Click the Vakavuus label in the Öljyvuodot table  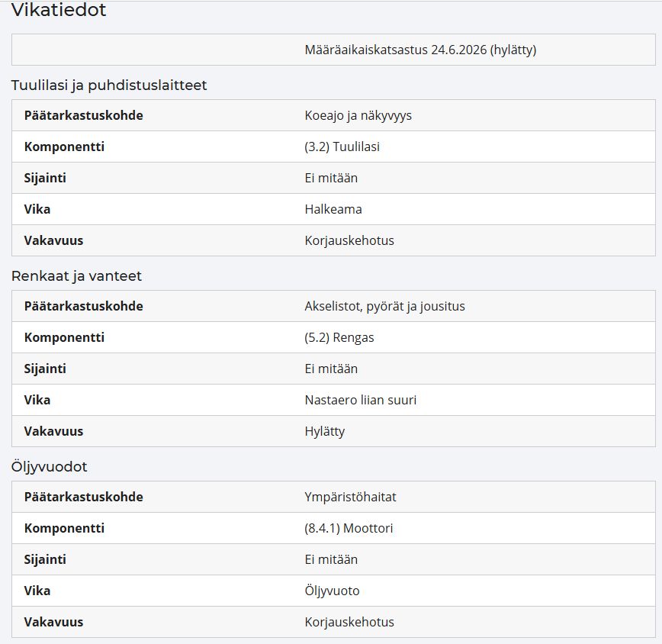coord(53,622)
